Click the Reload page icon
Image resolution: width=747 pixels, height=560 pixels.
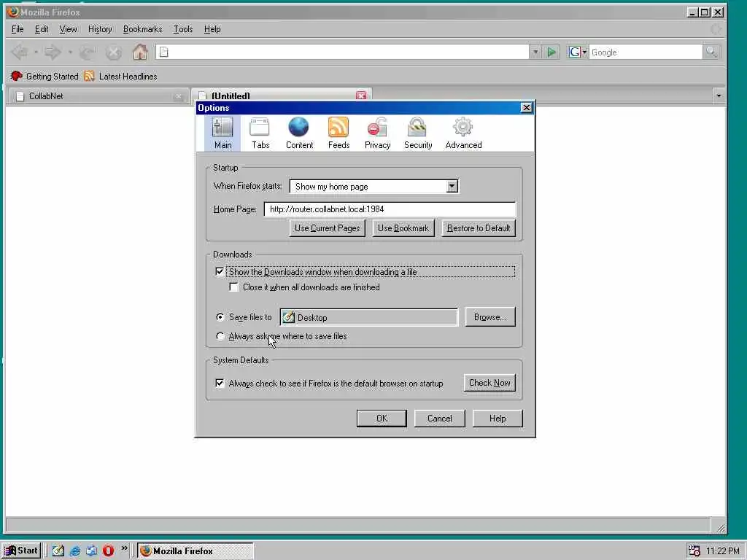[x=88, y=52]
